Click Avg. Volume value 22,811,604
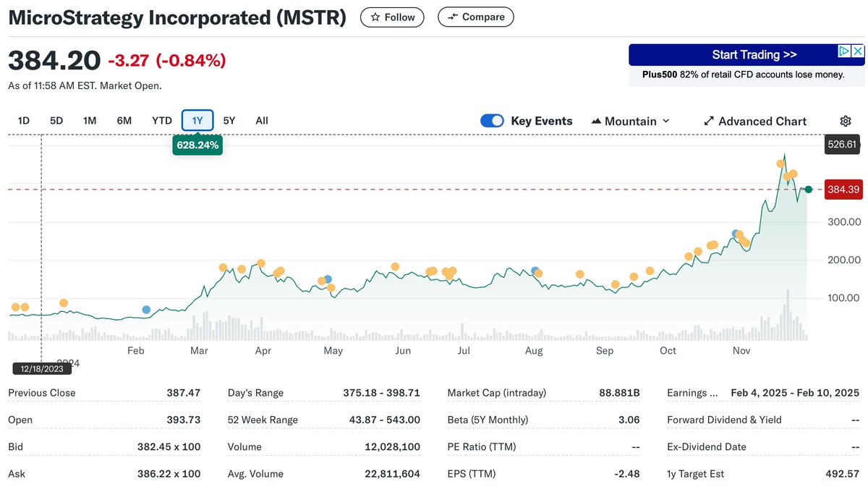868x492 pixels. pos(392,474)
